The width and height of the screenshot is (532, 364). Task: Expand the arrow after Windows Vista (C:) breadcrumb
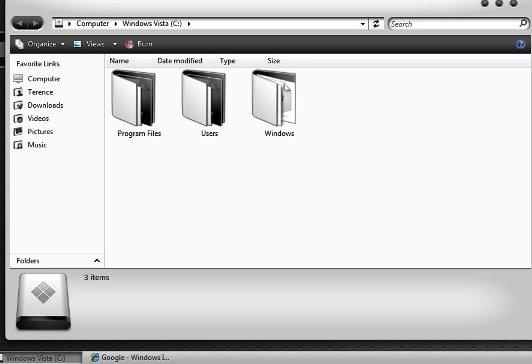[x=189, y=24]
